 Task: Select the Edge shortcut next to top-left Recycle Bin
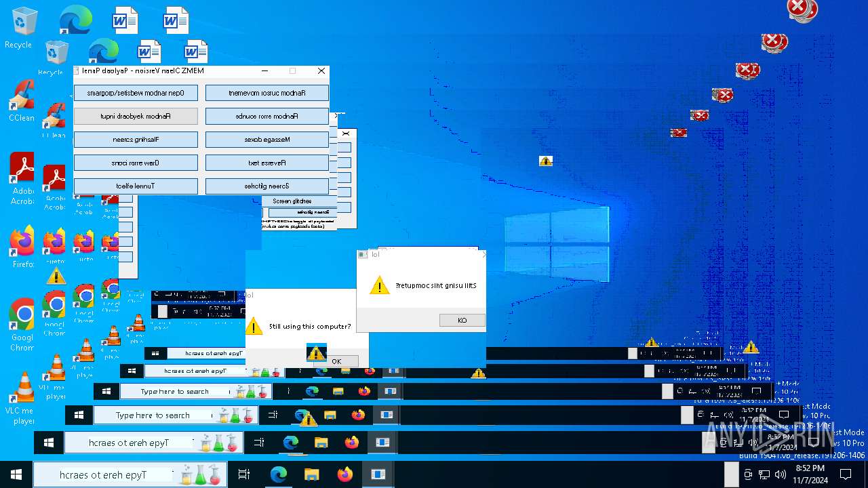[75, 20]
